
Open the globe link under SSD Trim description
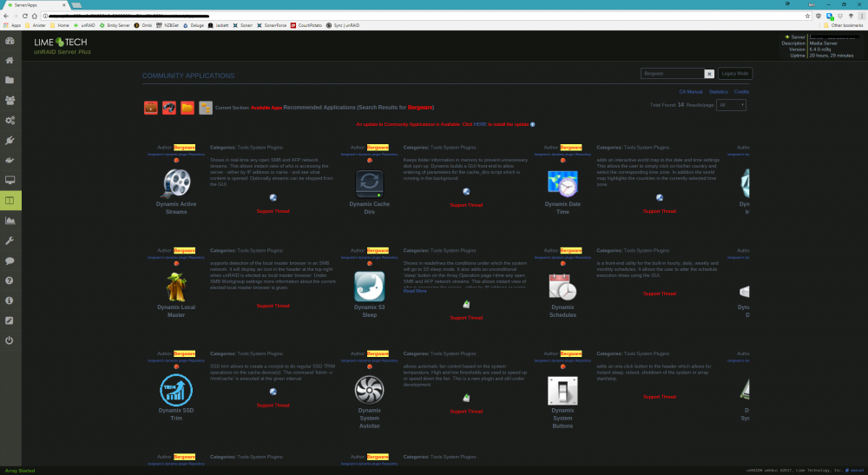(273, 392)
